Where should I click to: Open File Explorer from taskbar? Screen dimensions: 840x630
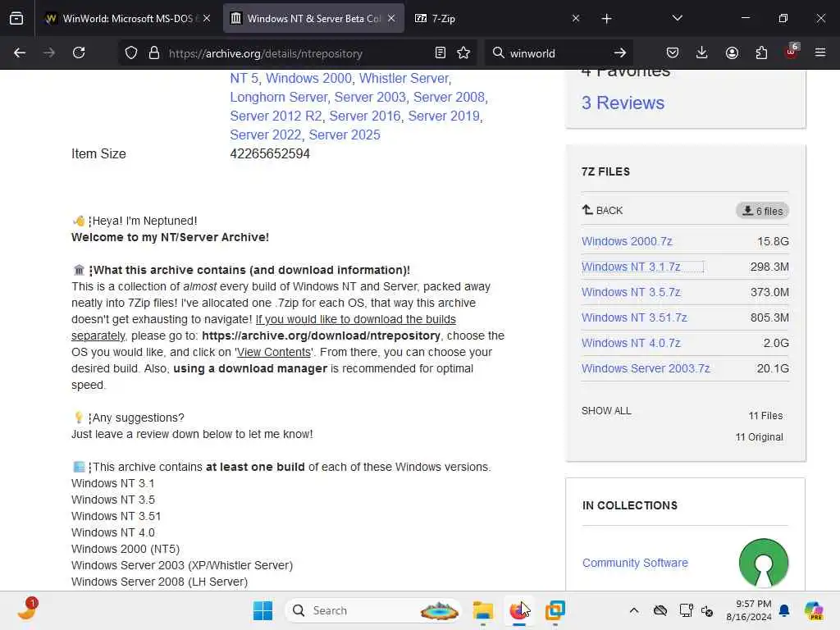[x=482, y=610]
